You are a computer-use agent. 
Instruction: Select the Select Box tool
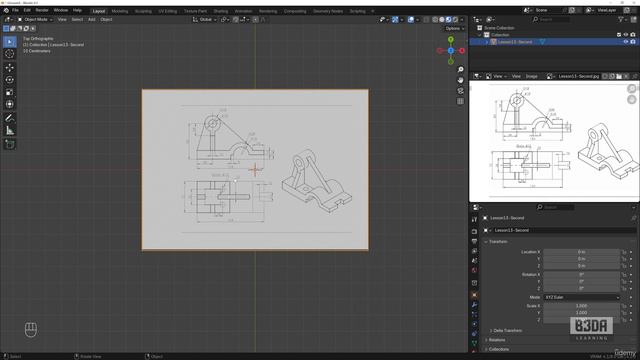point(10,42)
